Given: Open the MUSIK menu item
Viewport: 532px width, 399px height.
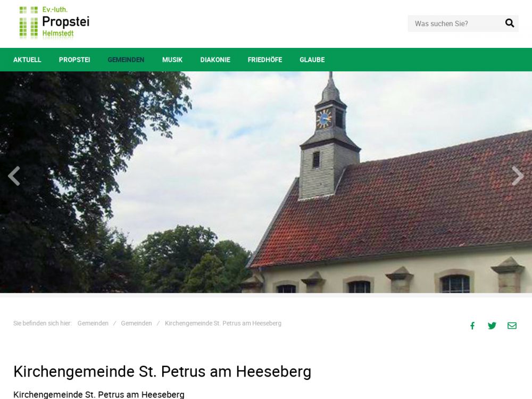Looking at the screenshot, I should [172, 60].
